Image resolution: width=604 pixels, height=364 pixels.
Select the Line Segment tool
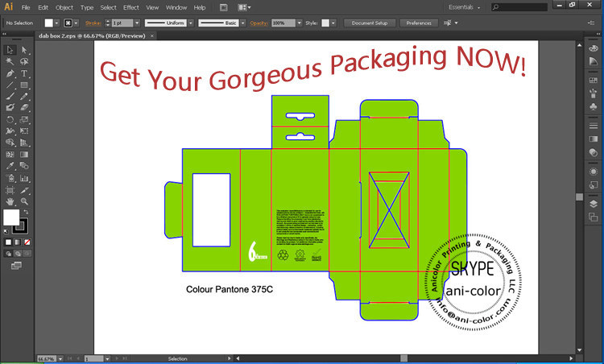click(x=10, y=85)
